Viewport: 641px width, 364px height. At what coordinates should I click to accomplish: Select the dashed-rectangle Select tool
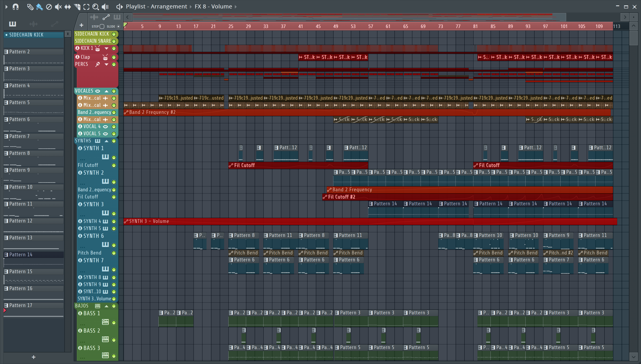[x=86, y=6]
